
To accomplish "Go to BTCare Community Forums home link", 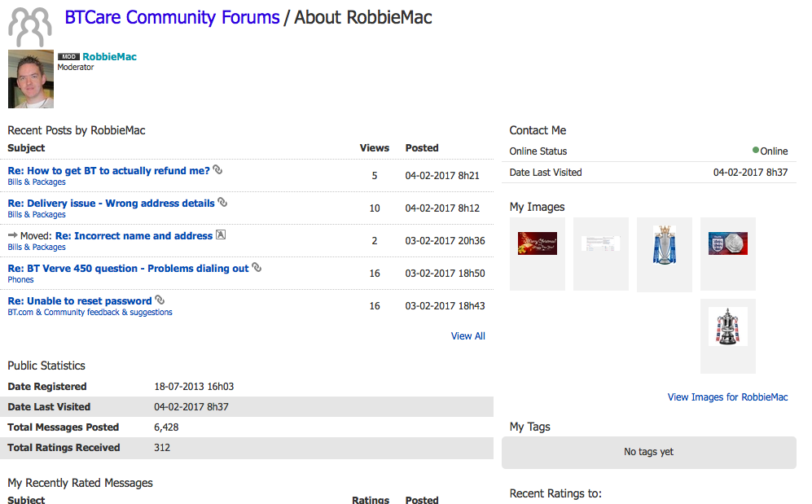I will 172,18.
